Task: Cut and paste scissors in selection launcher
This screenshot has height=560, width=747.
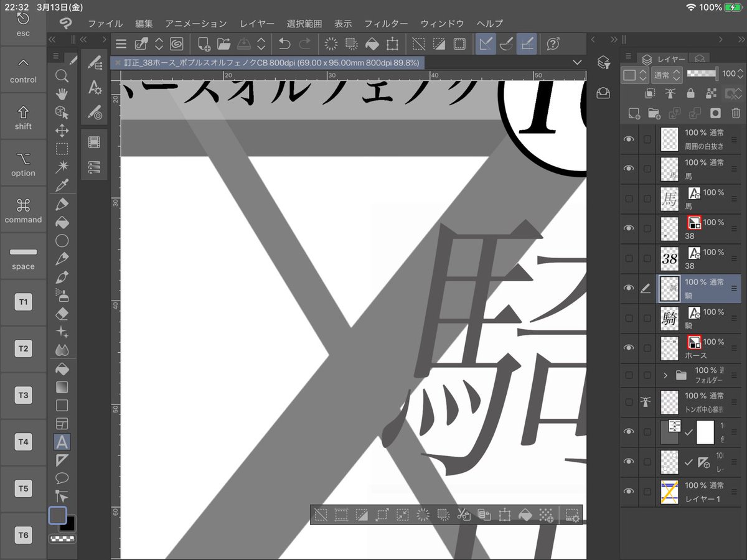Action: pos(463,515)
